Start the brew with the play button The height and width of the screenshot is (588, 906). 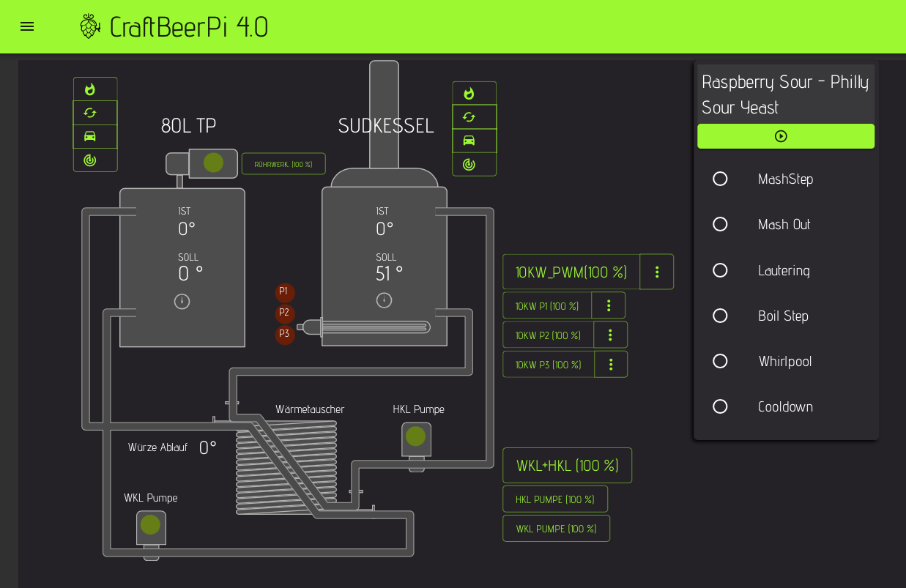click(x=785, y=136)
